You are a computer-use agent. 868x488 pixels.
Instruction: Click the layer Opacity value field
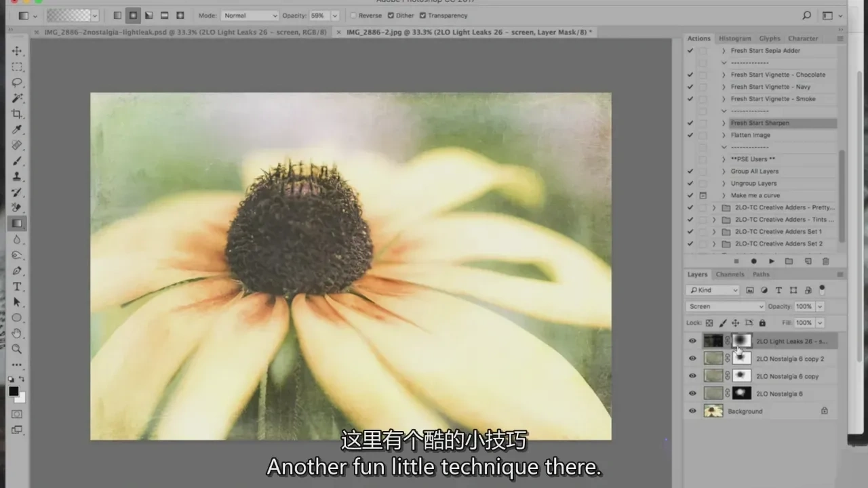pyautogui.click(x=804, y=306)
